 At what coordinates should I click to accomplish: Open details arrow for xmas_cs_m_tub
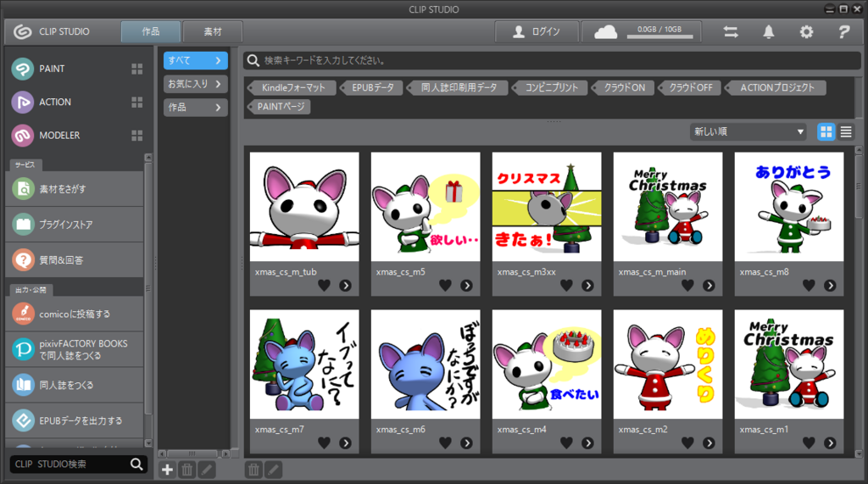(x=346, y=285)
